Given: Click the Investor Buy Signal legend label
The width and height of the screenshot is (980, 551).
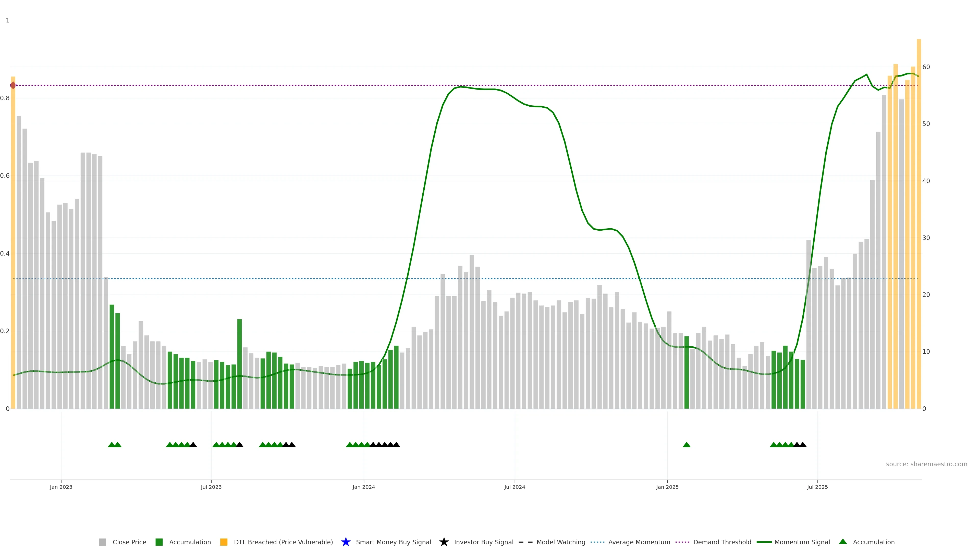Looking at the screenshot, I should [484, 542].
